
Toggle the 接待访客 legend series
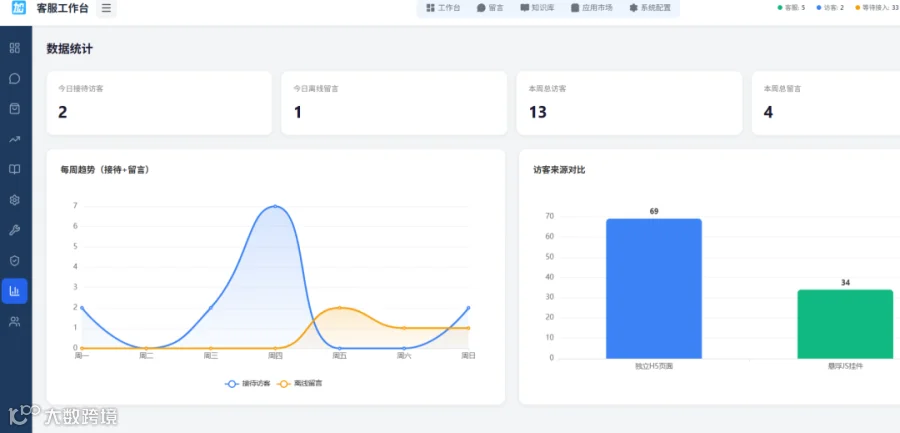click(x=249, y=383)
